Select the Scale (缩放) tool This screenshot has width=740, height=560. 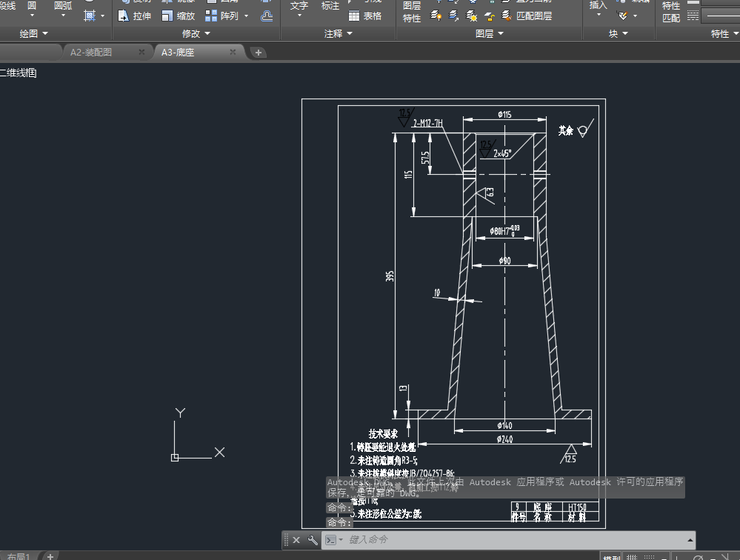[x=178, y=16]
